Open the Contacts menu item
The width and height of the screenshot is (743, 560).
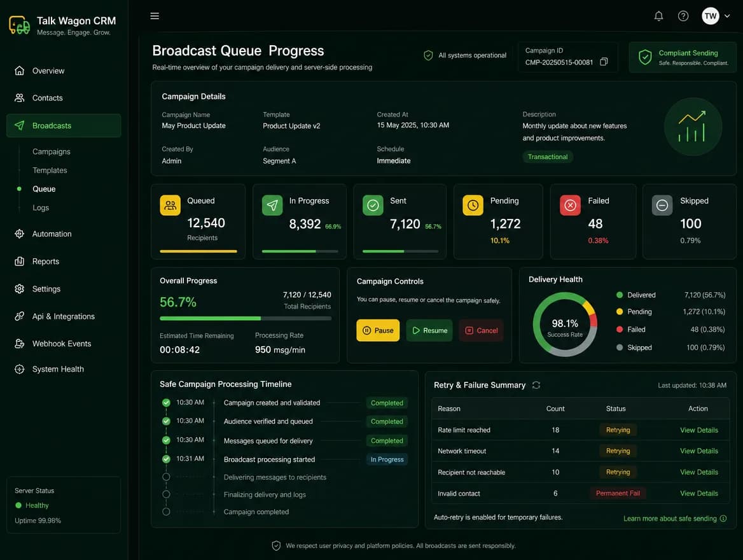point(64,97)
